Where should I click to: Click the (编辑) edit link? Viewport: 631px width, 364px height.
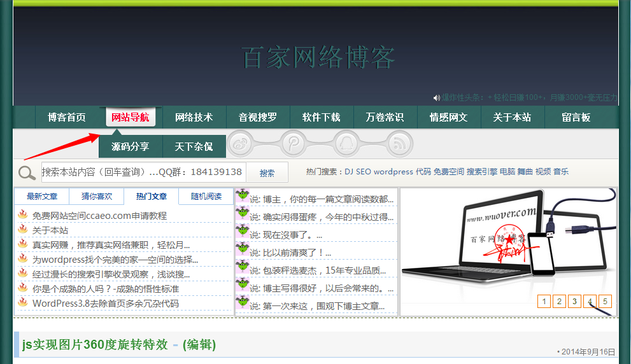[x=199, y=345]
